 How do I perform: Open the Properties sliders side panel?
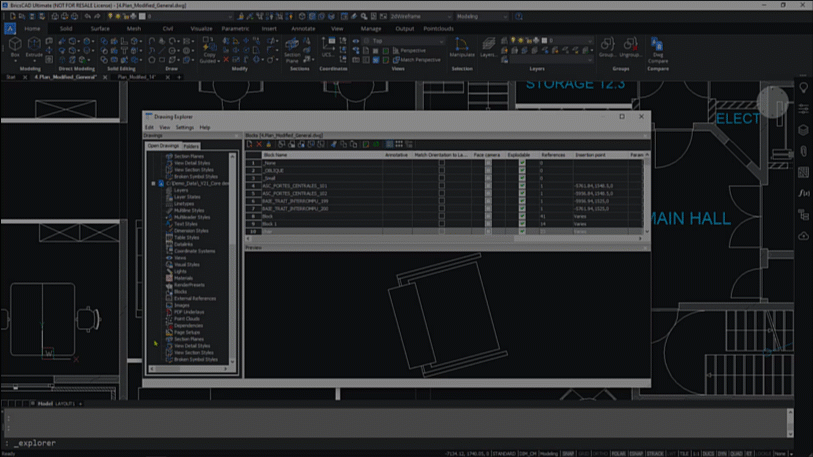click(x=803, y=109)
